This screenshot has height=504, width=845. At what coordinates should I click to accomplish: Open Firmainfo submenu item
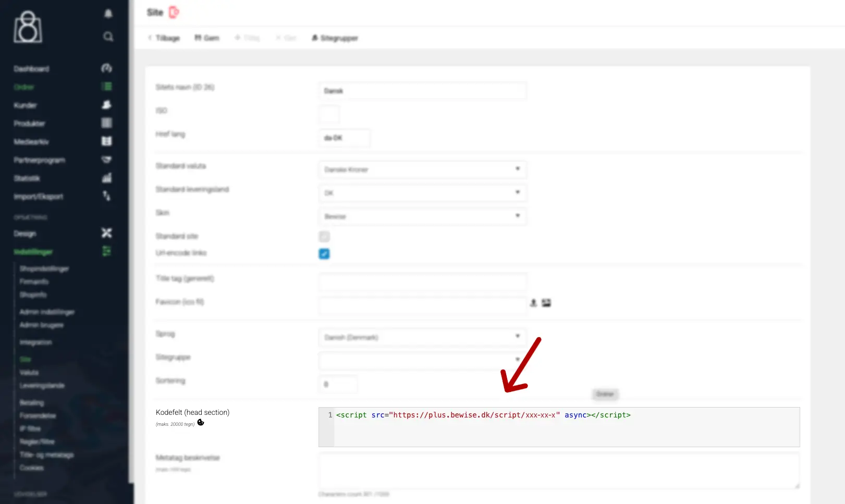34,281
